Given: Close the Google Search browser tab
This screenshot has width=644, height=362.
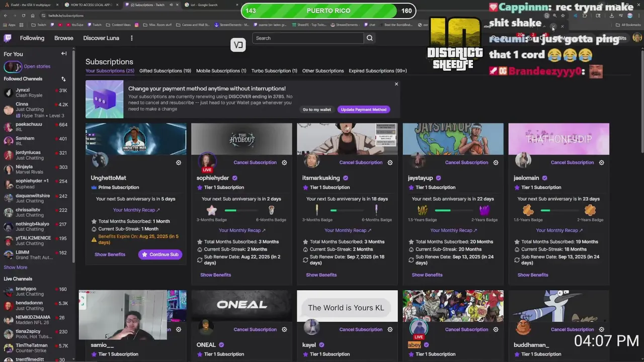Looking at the screenshot, I should click(237, 5).
